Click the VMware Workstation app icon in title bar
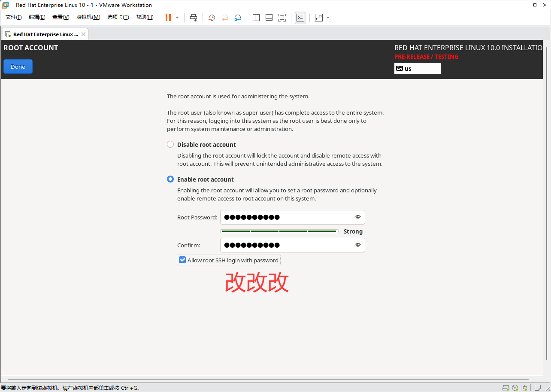The height and width of the screenshot is (392, 551). pyautogui.click(x=5, y=5)
